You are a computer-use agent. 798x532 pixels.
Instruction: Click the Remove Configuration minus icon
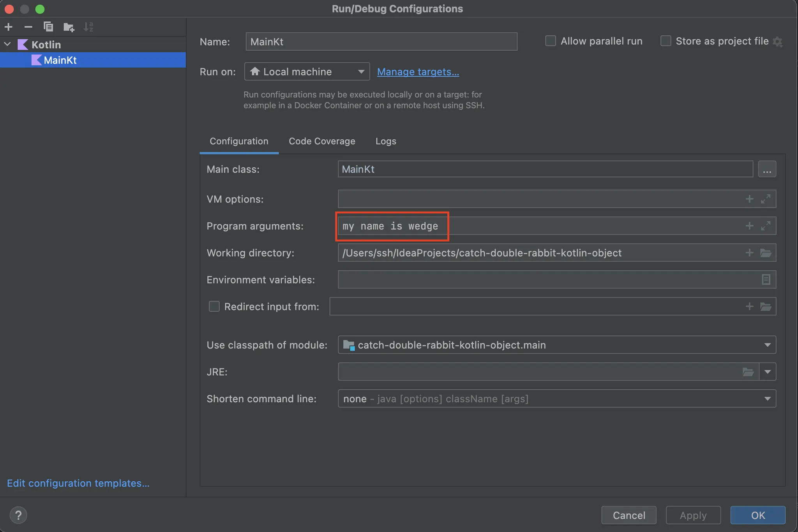coord(28,27)
